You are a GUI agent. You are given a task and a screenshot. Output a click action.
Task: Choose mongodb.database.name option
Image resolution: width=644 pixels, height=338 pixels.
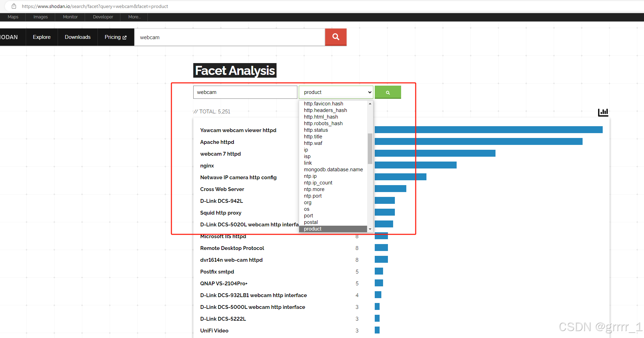[x=333, y=170]
